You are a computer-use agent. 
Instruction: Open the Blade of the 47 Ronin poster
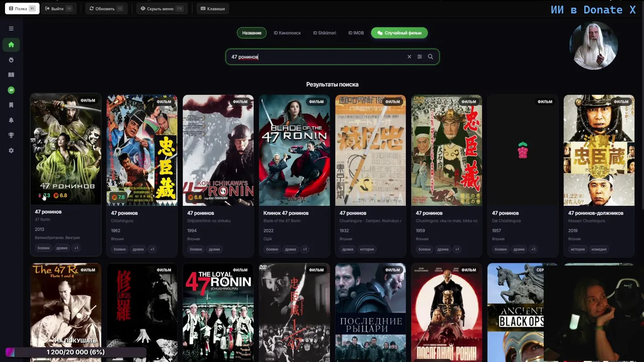[294, 150]
